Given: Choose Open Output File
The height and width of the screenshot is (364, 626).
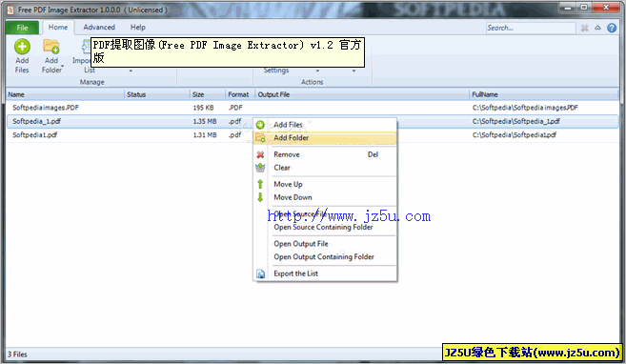Looking at the screenshot, I should [x=325, y=244].
